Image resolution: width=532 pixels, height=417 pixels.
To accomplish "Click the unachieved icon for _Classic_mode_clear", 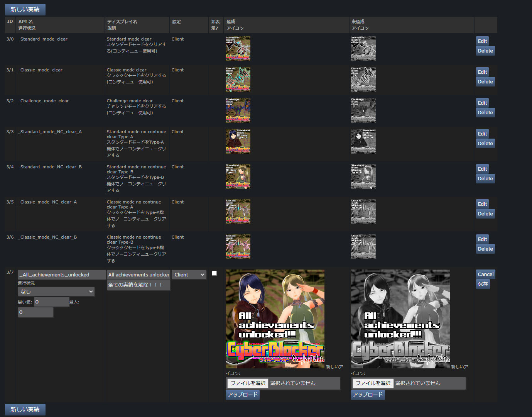I will click(363, 80).
